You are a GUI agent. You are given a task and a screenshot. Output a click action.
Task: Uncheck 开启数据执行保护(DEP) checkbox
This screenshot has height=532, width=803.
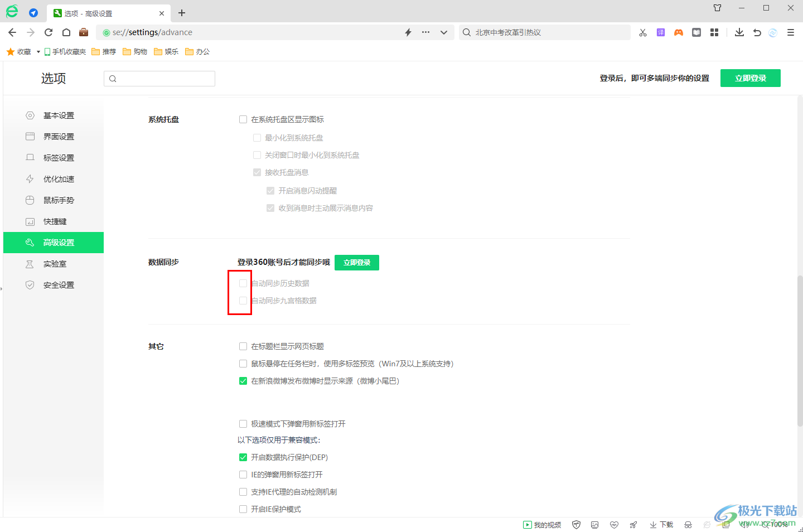(x=243, y=457)
